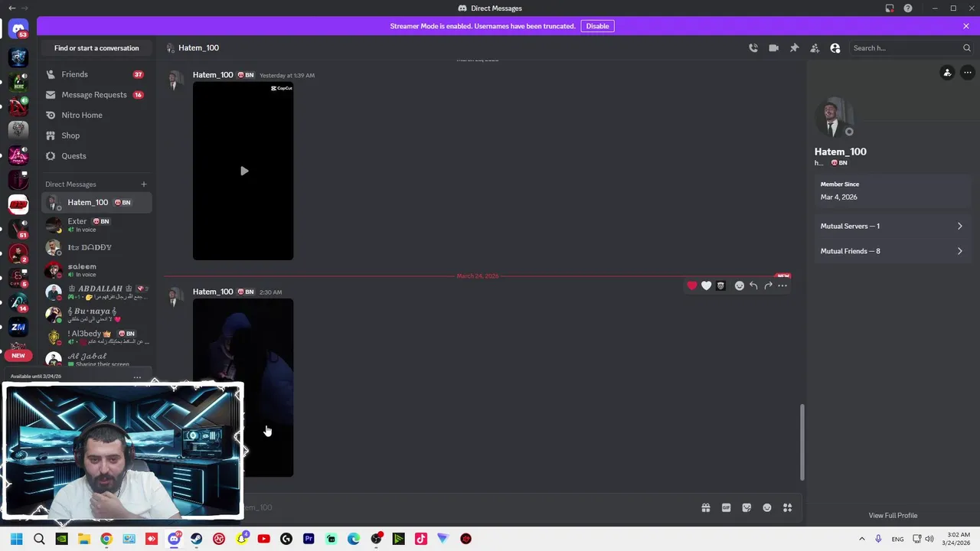
Task: Open the Discord inbox icon in title bar
Action: tap(890, 8)
